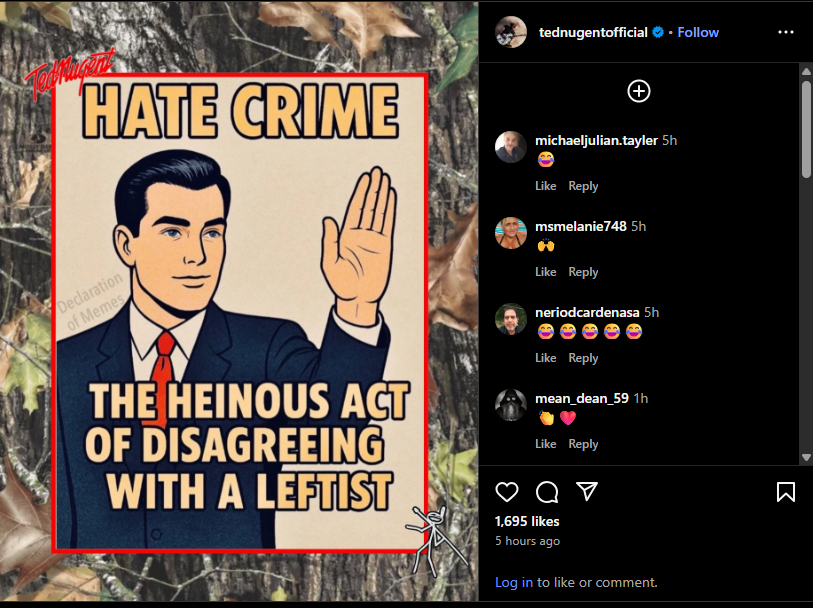Like michaeljulian.tayler's comment
This screenshot has height=608, width=813.
click(x=545, y=186)
